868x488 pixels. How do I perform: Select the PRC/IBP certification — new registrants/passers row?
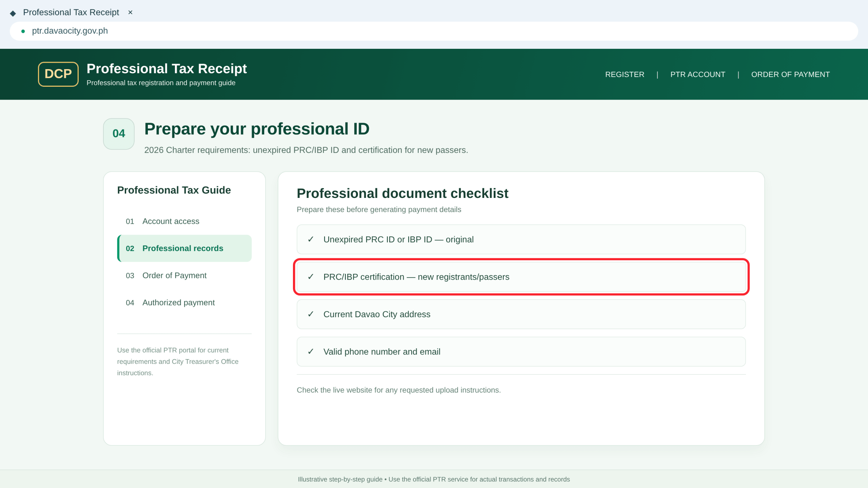[x=521, y=277]
